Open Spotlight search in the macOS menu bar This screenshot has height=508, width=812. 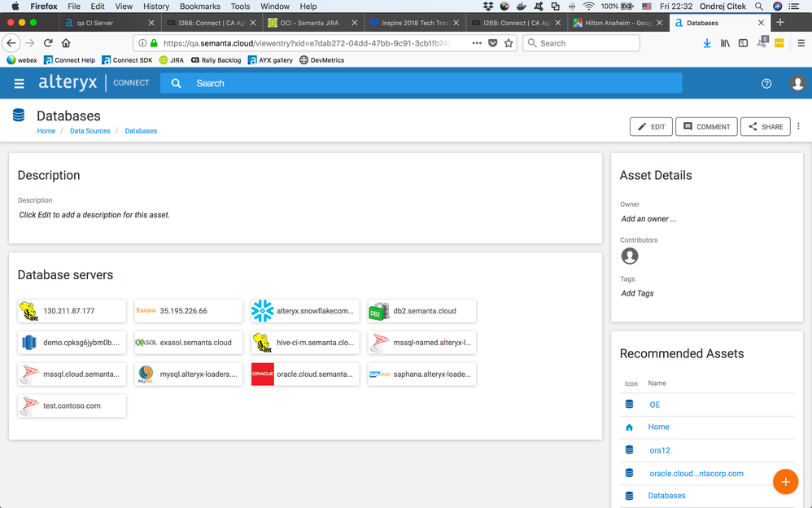pyautogui.click(x=758, y=7)
